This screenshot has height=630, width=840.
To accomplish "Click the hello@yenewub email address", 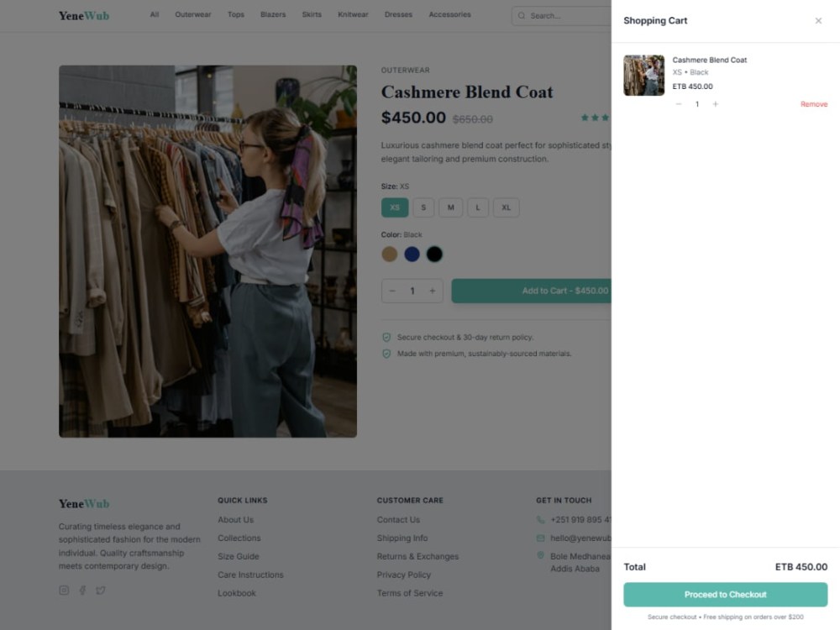I will pyautogui.click(x=580, y=538).
